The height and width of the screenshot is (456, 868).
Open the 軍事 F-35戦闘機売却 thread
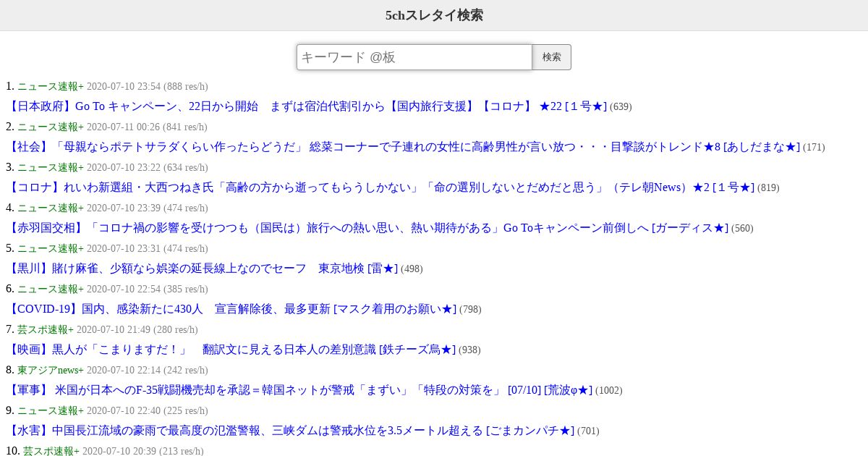pos(299,390)
